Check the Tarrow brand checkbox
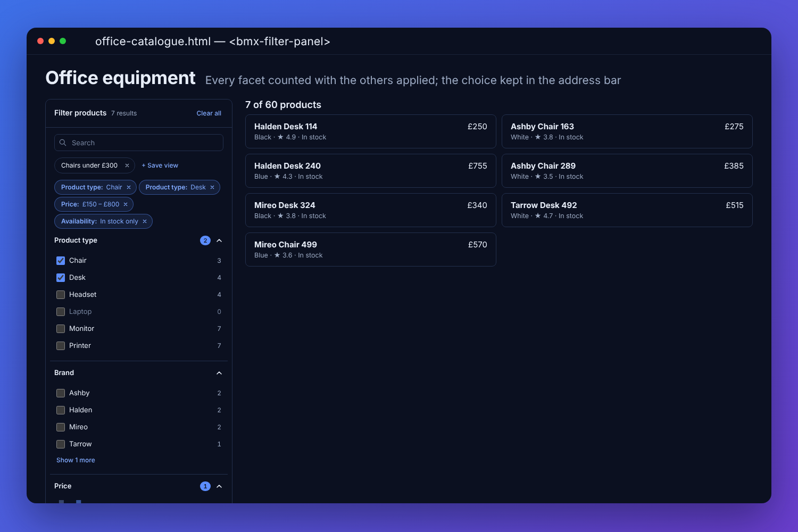 (61, 444)
